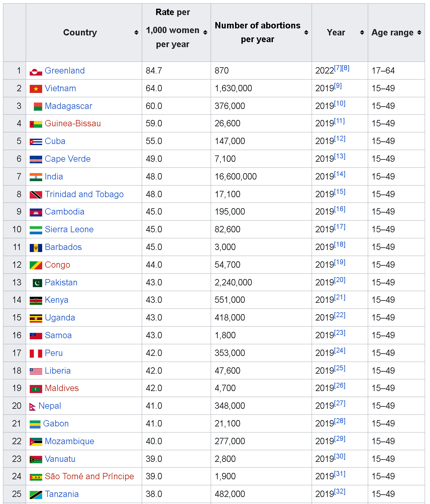Viewport: 430px width, 504px height.
Task: Click the Peru flag icon
Action: (x=36, y=354)
